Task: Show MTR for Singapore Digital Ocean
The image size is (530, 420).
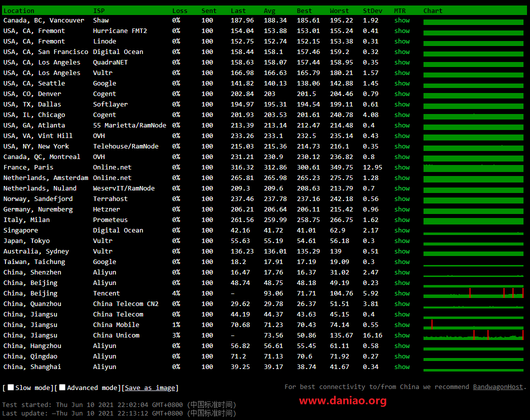Action: (x=402, y=230)
